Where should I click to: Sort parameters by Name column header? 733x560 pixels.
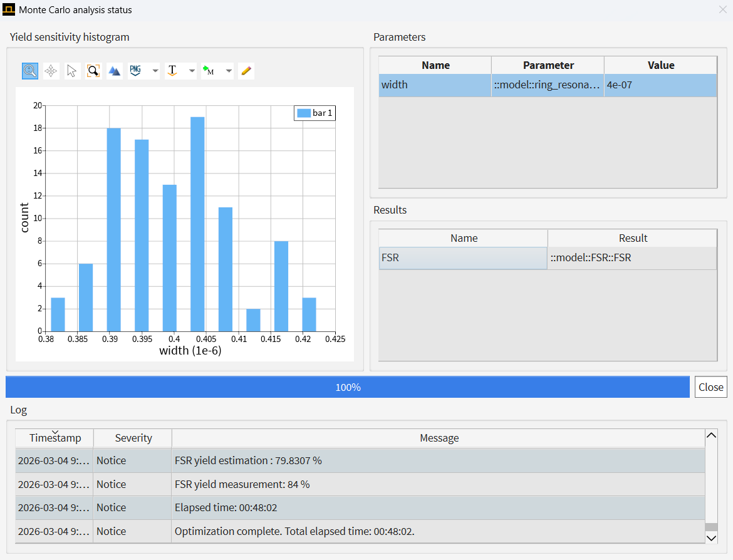pyautogui.click(x=435, y=65)
